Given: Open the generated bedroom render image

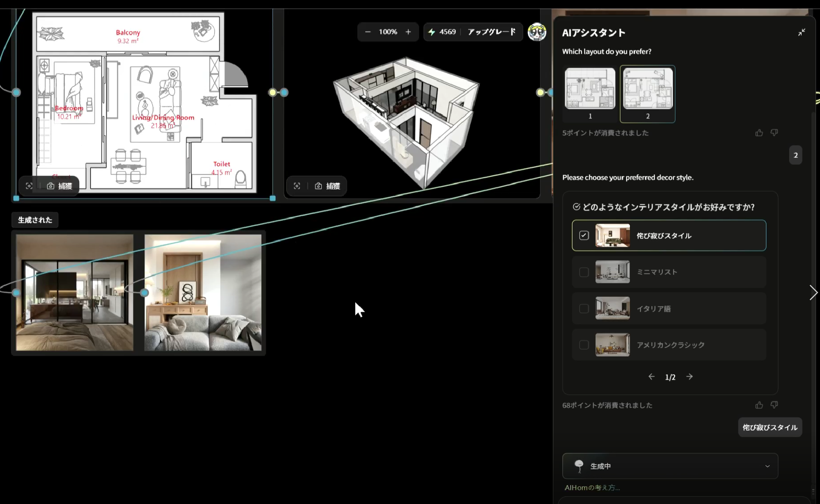Looking at the screenshot, I should pos(75,293).
